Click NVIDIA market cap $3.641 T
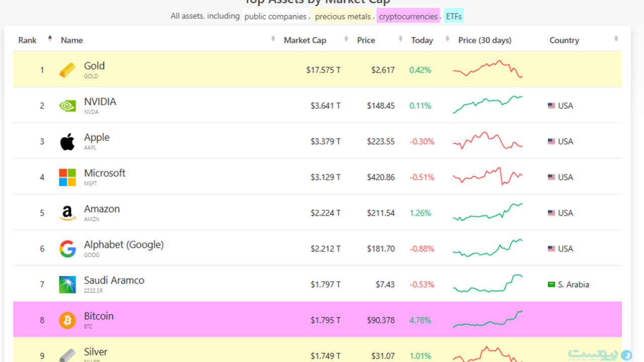Image resolution: width=644 pixels, height=362 pixels. [326, 106]
